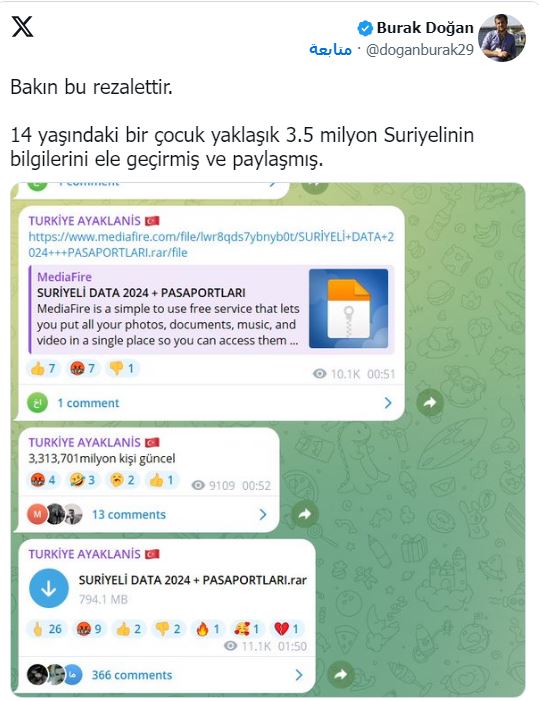
Task: Click the SURİYELİ DATA 2024 + PASAPORTLARI preview title
Action: 141,293
